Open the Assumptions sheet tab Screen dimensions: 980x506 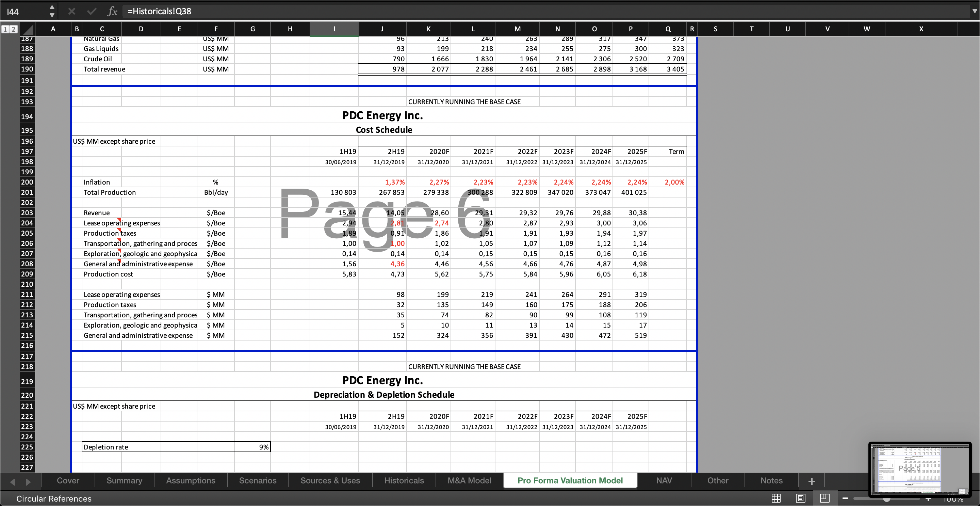click(191, 480)
